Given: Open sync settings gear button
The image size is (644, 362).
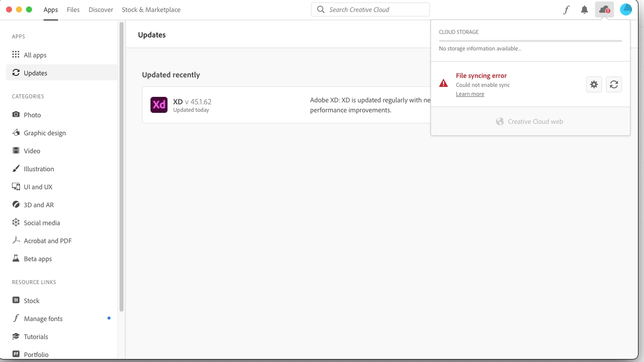Looking at the screenshot, I should point(594,84).
